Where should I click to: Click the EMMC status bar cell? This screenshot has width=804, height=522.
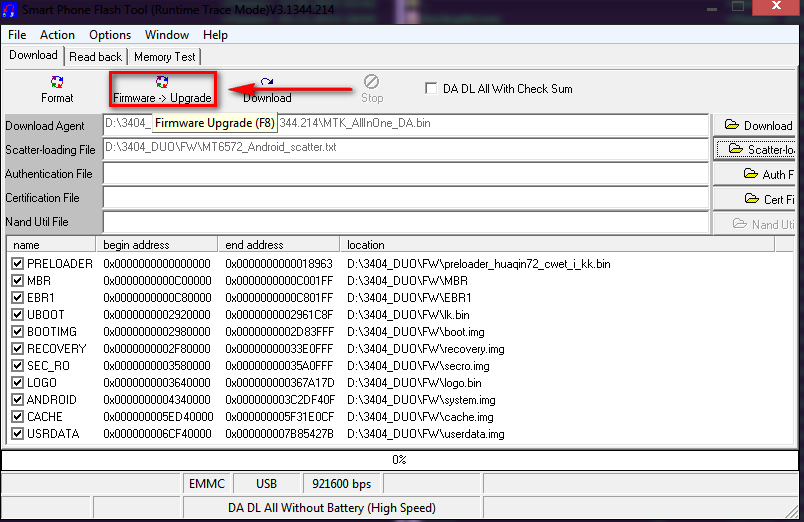[x=207, y=484]
